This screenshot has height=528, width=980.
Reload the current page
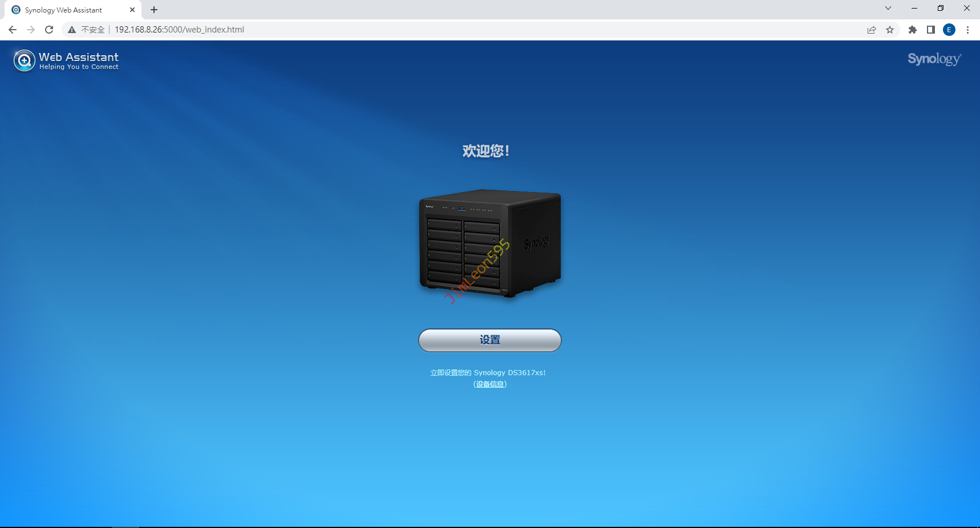(x=49, y=30)
